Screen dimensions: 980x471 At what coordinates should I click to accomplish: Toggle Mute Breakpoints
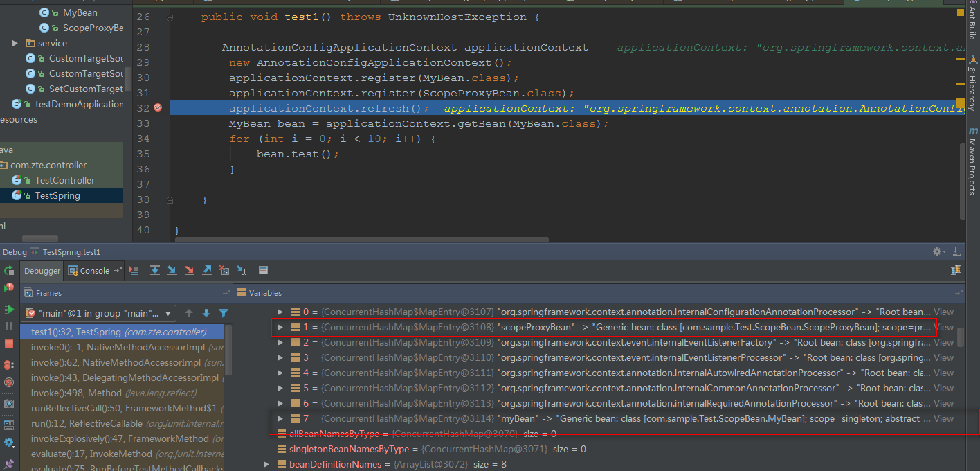click(x=9, y=382)
